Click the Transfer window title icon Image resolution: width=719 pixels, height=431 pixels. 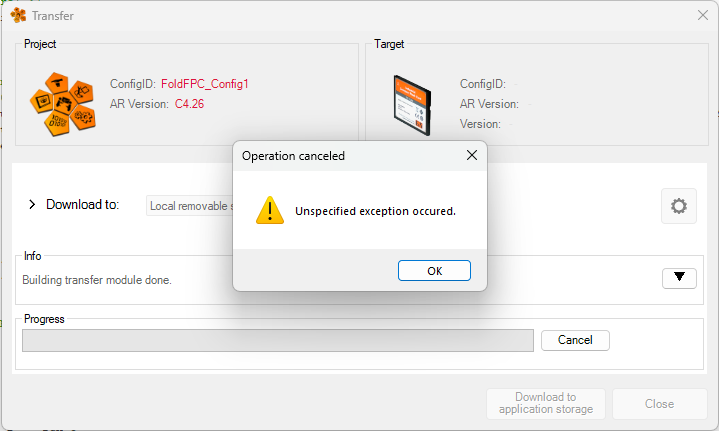18,15
